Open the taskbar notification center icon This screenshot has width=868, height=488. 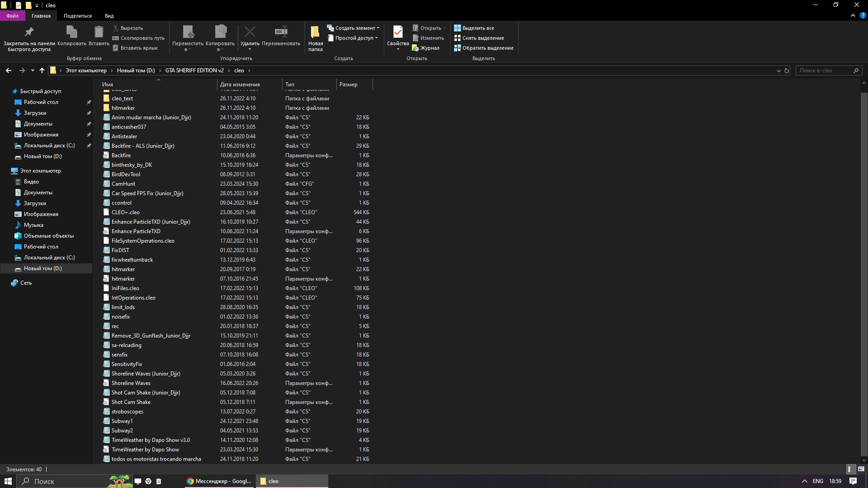pyautogui.click(x=853, y=481)
